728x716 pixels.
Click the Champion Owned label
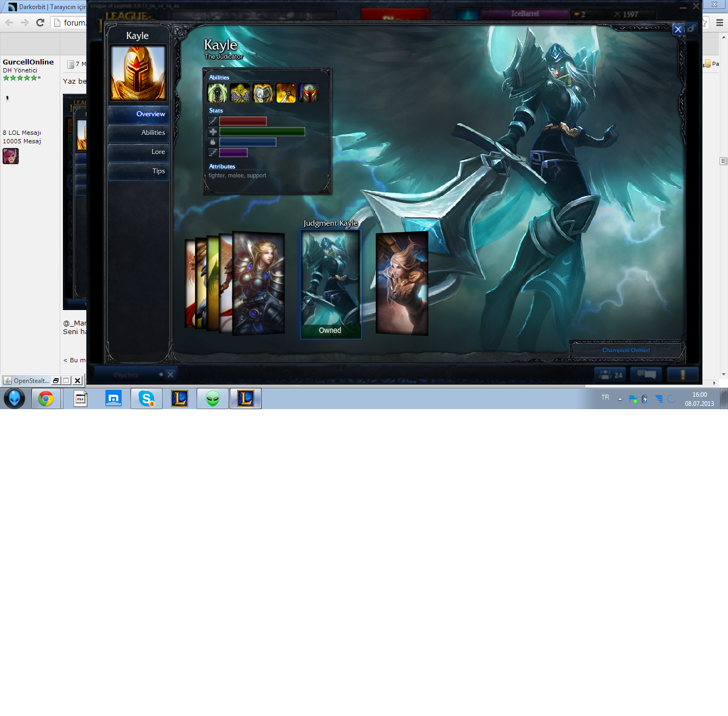[x=626, y=351]
